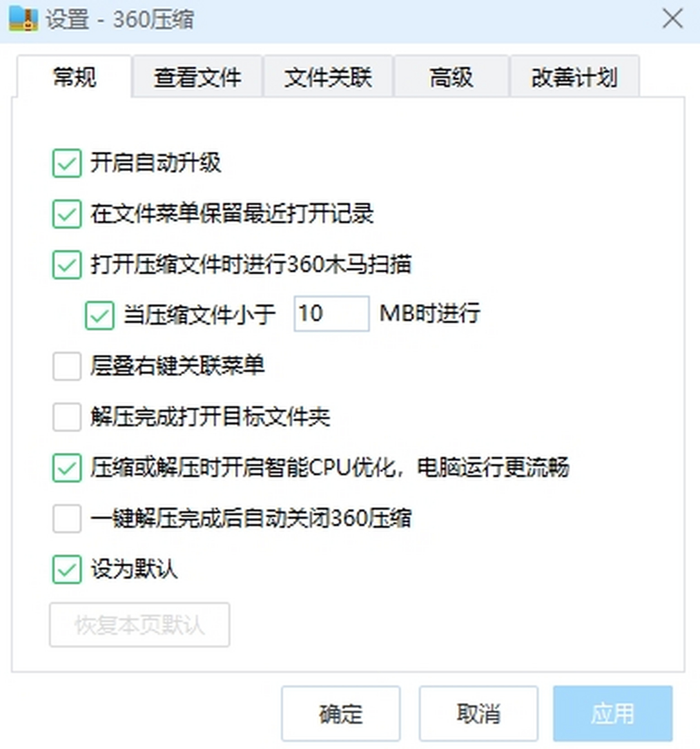Click the 360压缩 app icon in title bar

[23, 19]
